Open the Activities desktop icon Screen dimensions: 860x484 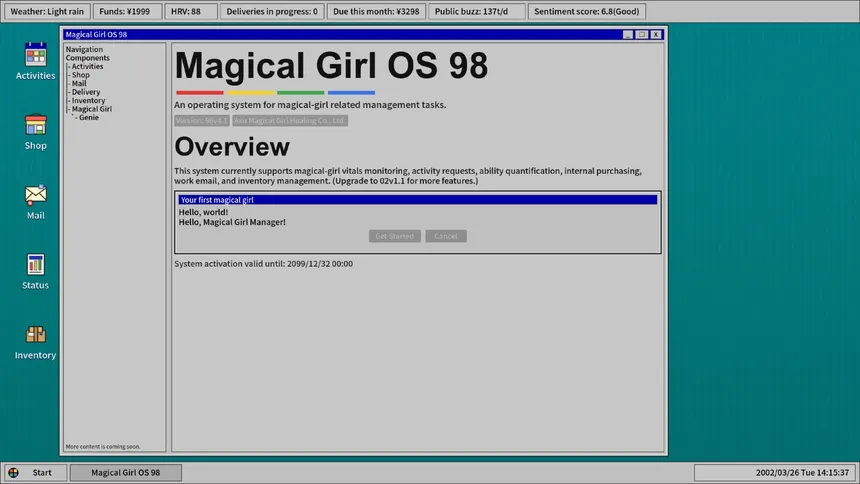click(x=36, y=55)
